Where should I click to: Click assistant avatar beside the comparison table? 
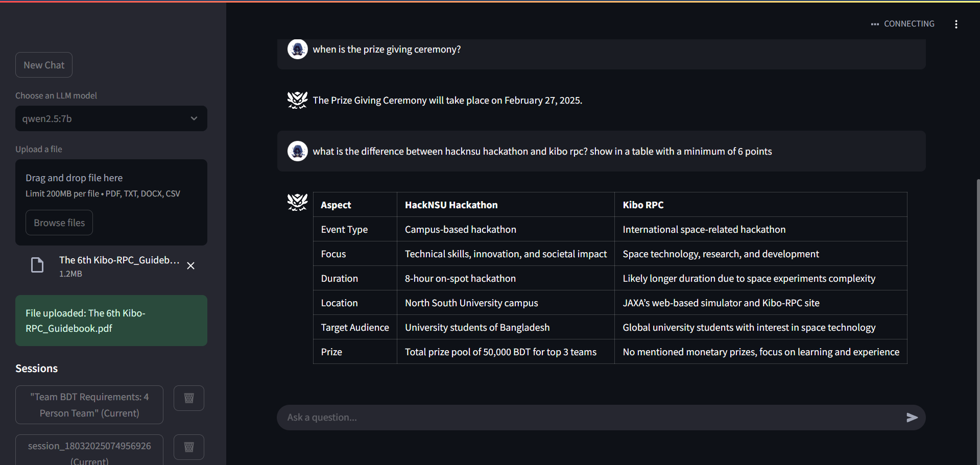298,202
